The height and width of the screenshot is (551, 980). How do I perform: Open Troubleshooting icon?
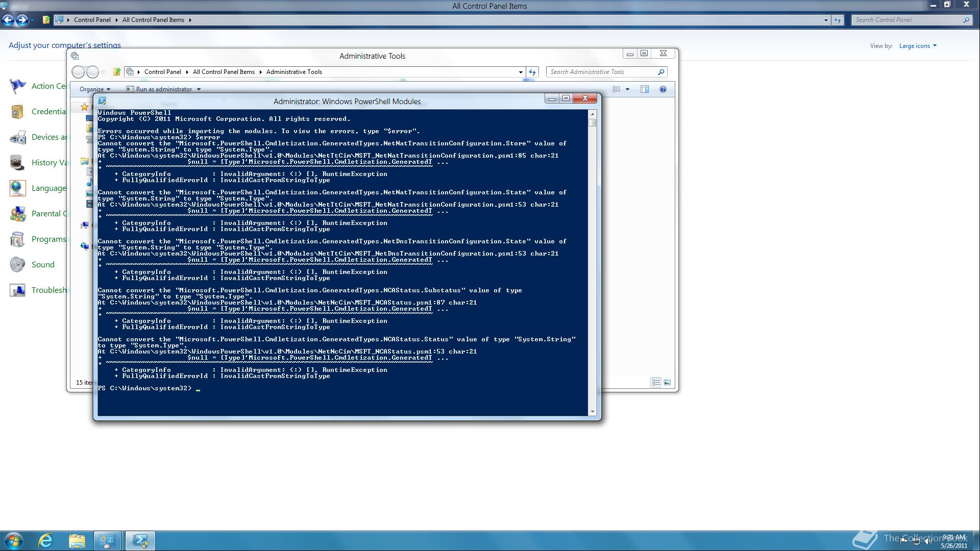click(x=17, y=290)
